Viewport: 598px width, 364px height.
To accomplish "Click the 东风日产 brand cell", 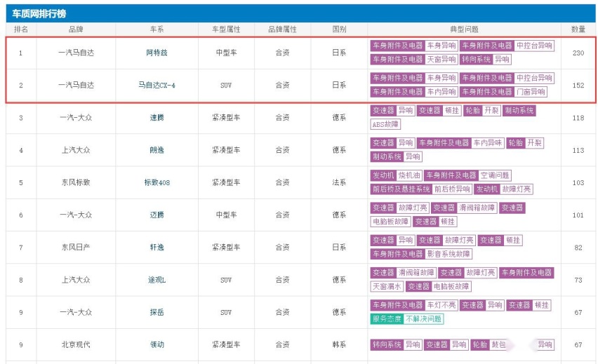I will pos(76,248).
